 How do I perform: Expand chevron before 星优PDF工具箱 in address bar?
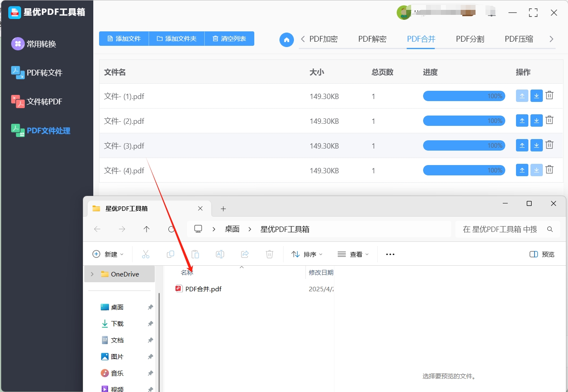(250, 229)
